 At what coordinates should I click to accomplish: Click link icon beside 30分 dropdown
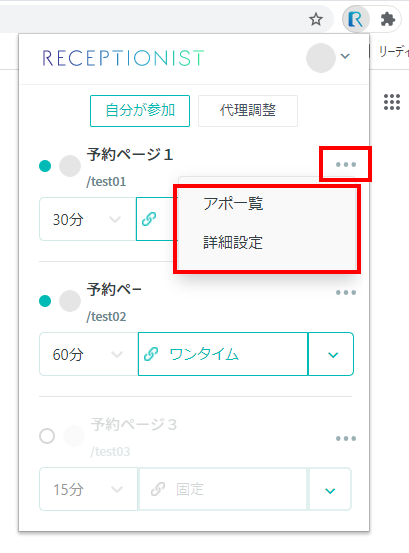point(149,219)
